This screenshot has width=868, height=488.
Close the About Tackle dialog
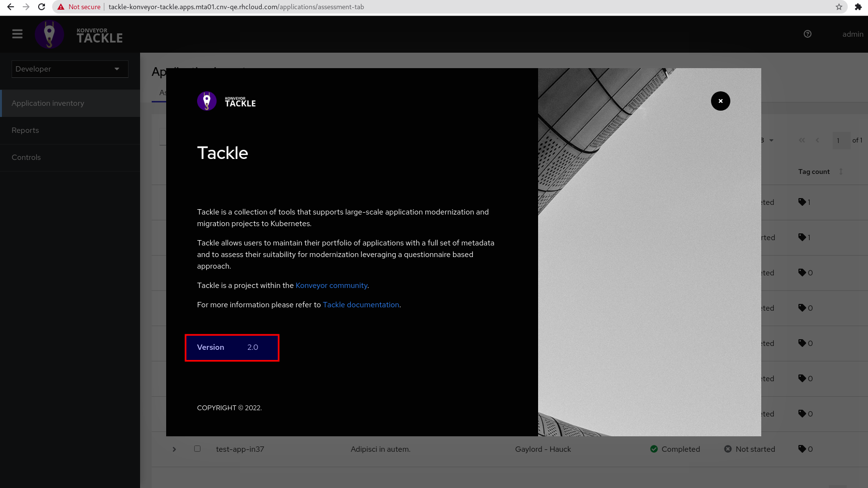point(721,101)
